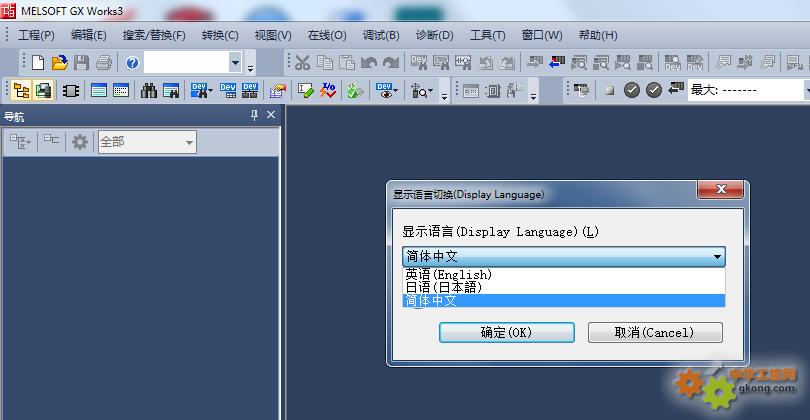Open the chip-shaped element selection icon
Viewport: 810px width, 420px height.
(71, 91)
